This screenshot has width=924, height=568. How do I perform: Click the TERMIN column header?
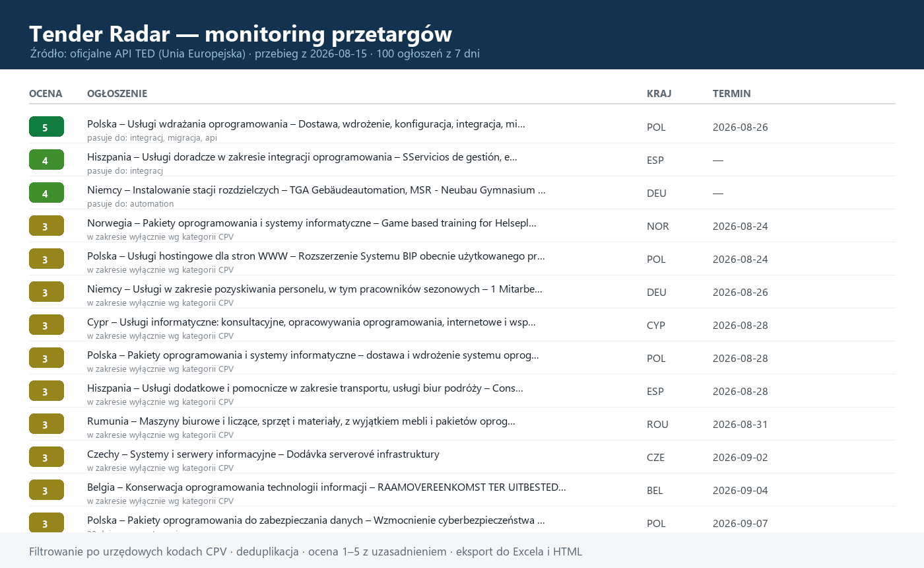731,94
